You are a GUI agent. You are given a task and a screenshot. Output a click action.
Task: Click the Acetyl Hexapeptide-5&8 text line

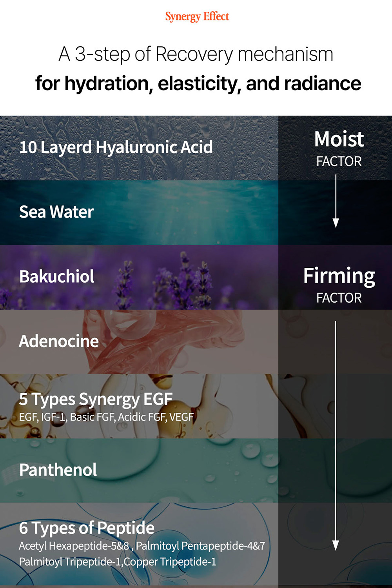coord(142,546)
